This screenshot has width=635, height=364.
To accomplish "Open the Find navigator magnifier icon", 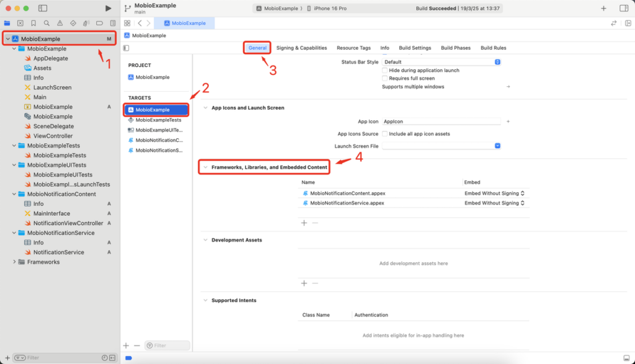I will click(x=47, y=23).
